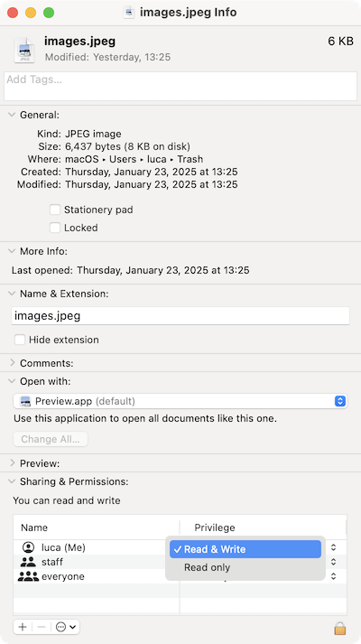The image size is (361, 644).
Task: Enable the Locked checkbox
Action: [x=55, y=228]
